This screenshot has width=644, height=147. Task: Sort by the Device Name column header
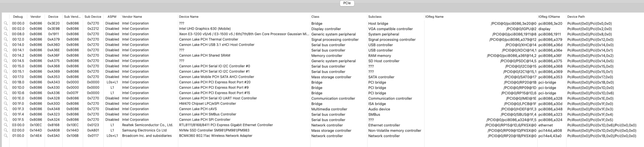click(189, 17)
